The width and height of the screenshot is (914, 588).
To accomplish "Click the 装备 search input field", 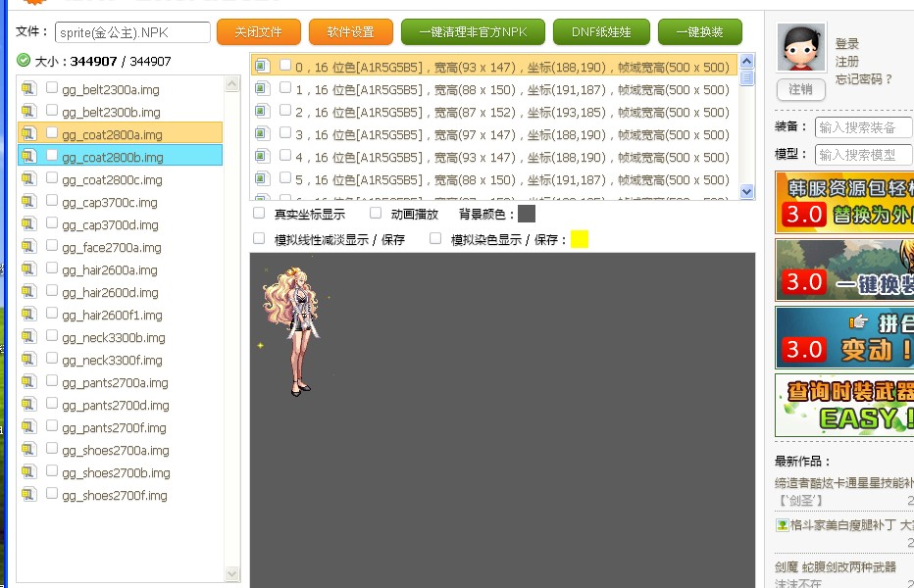I will click(864, 127).
